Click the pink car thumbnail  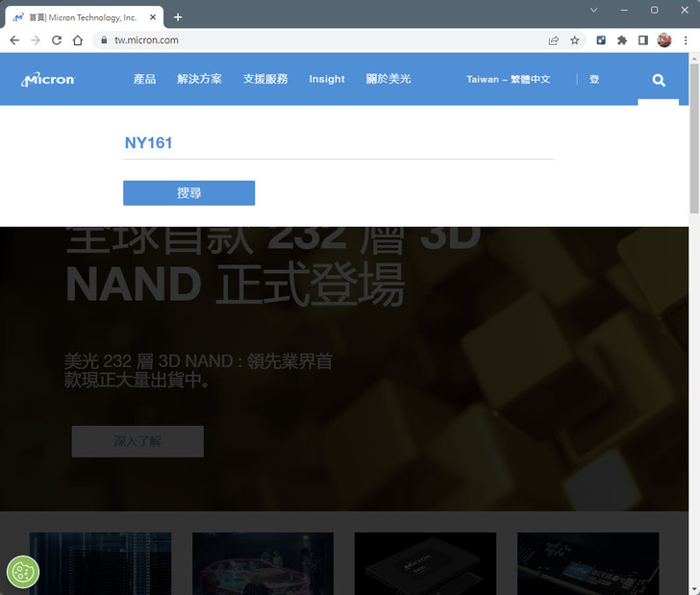tap(262, 563)
